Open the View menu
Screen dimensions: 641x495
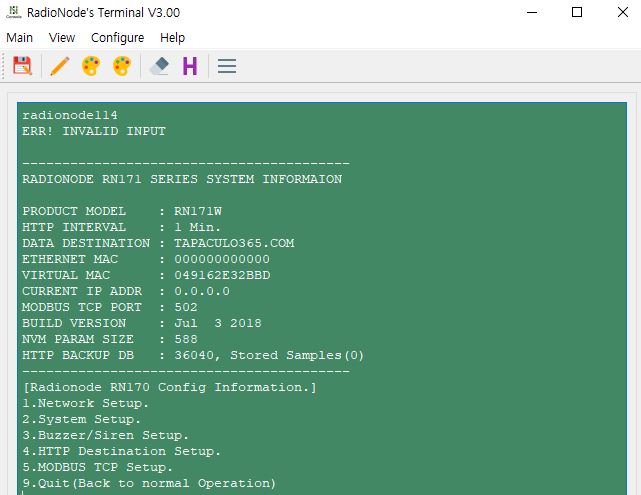(62, 38)
